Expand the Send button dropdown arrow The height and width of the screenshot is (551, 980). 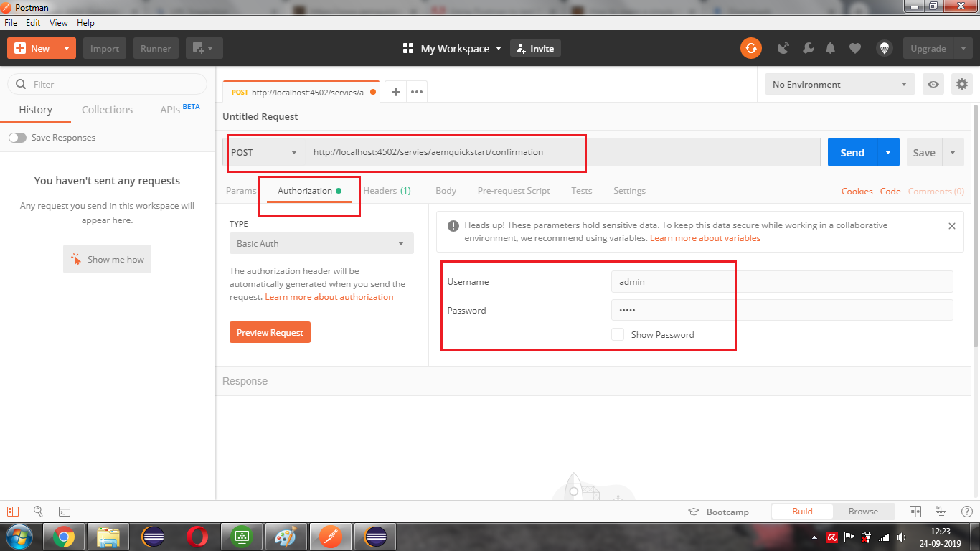888,152
